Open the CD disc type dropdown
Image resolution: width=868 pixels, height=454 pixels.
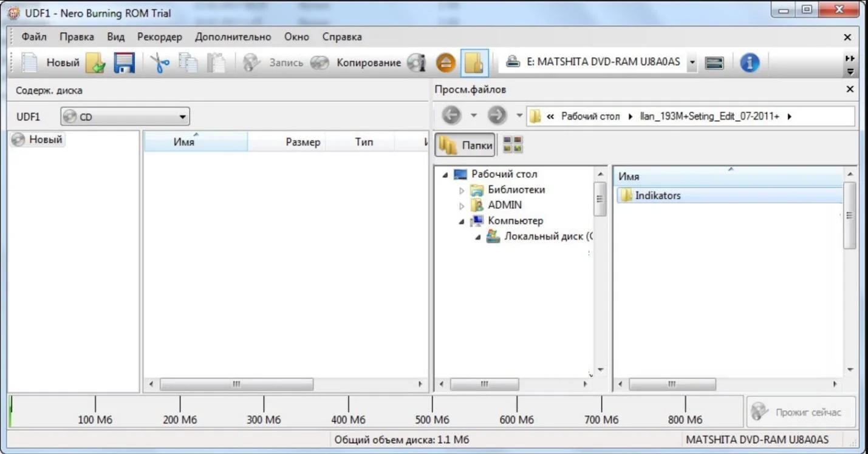point(125,117)
